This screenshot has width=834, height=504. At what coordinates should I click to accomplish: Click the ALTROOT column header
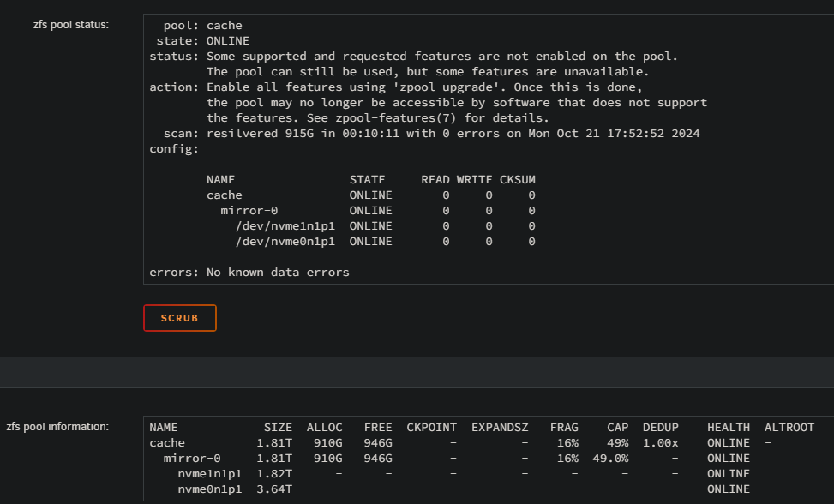tap(789, 428)
